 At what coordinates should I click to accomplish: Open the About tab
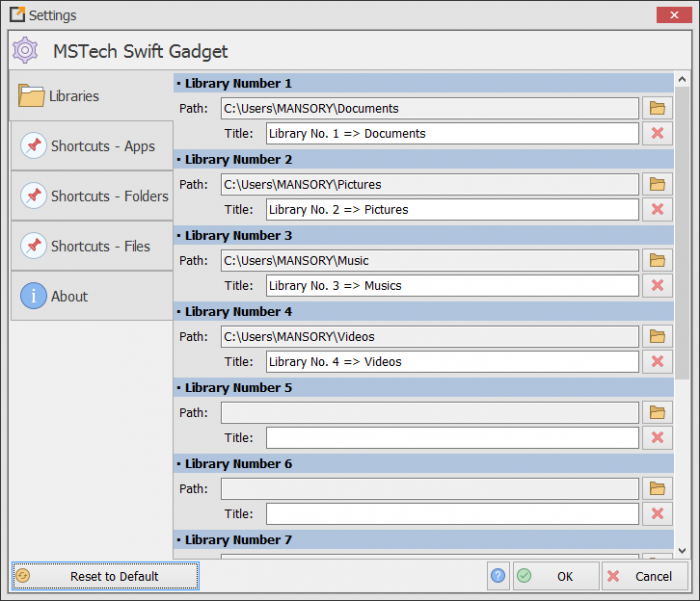coord(91,296)
